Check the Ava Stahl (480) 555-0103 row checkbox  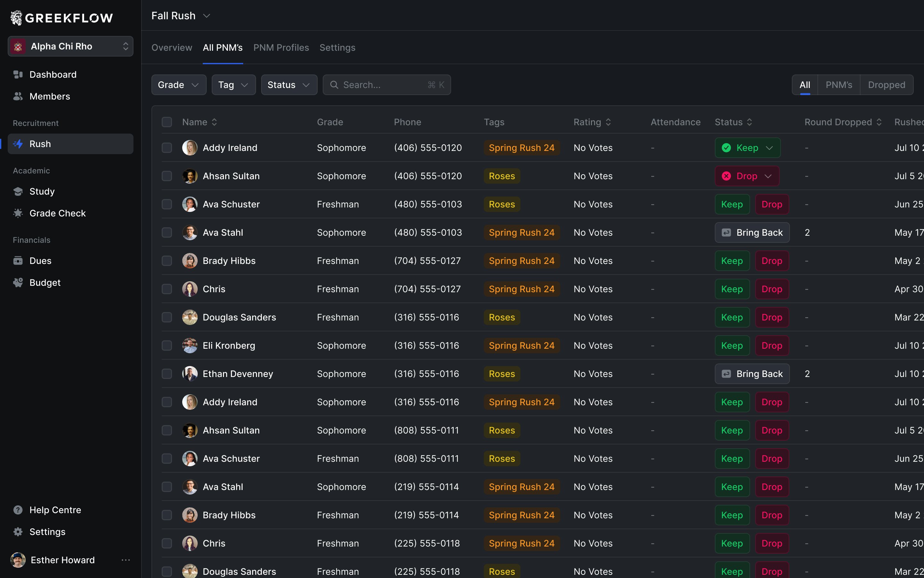(x=167, y=232)
